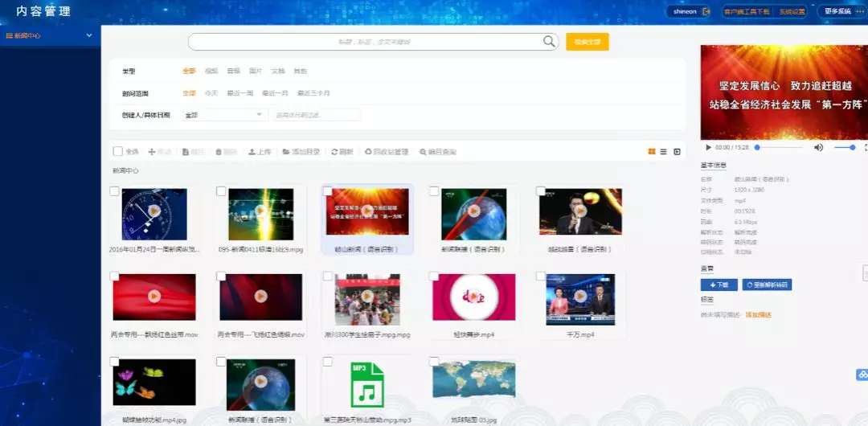Switch to grid thumbnail view
This screenshot has height=426, width=868.
[x=652, y=151]
